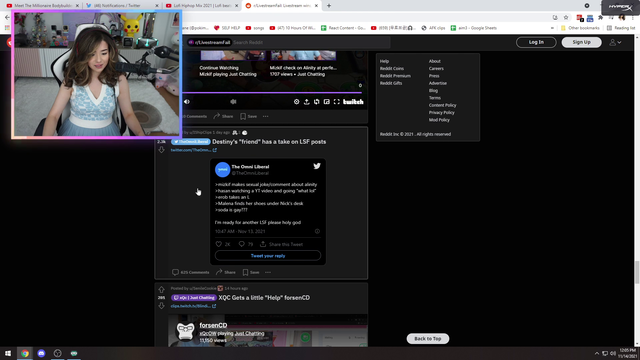
Task: Click the Mizkif check on Alinity thumbnail
Action: coord(303,56)
